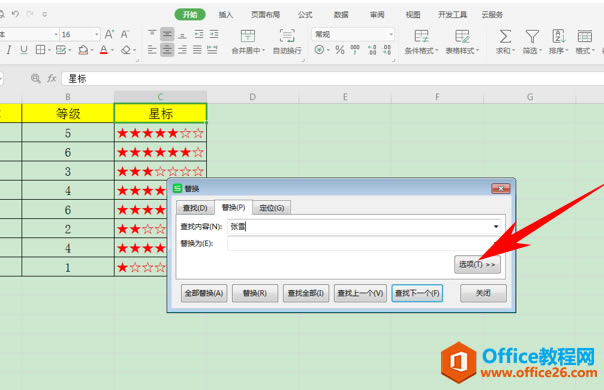Click the magnifier icon beside fx
The height and width of the screenshot is (390, 604).
click(35, 79)
